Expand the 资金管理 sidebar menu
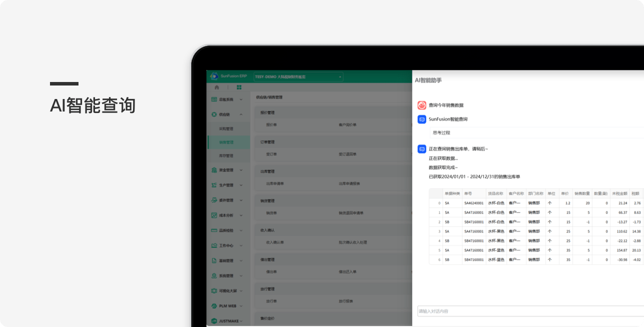The height and width of the screenshot is (327, 644). (241, 170)
